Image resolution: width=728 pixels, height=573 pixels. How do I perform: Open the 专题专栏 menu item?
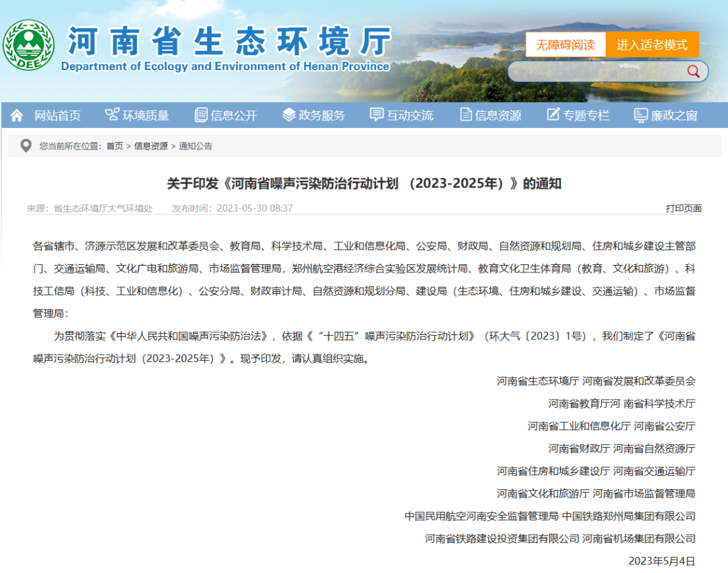(x=586, y=115)
